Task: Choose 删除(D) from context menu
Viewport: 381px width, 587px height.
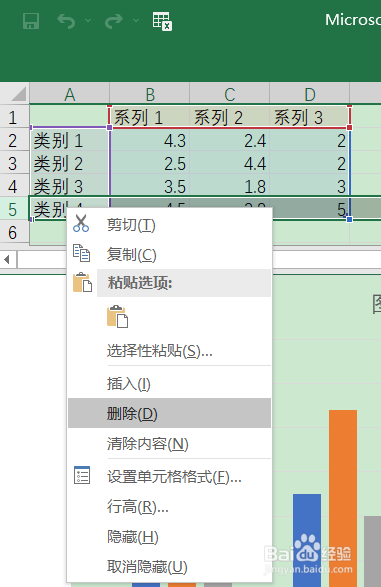Action: click(x=169, y=413)
